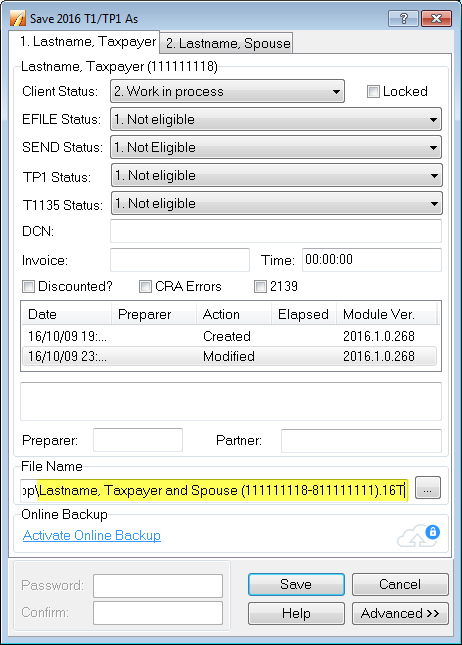The image size is (462, 645).
Task: Click the title bar help question mark
Action: (403, 19)
